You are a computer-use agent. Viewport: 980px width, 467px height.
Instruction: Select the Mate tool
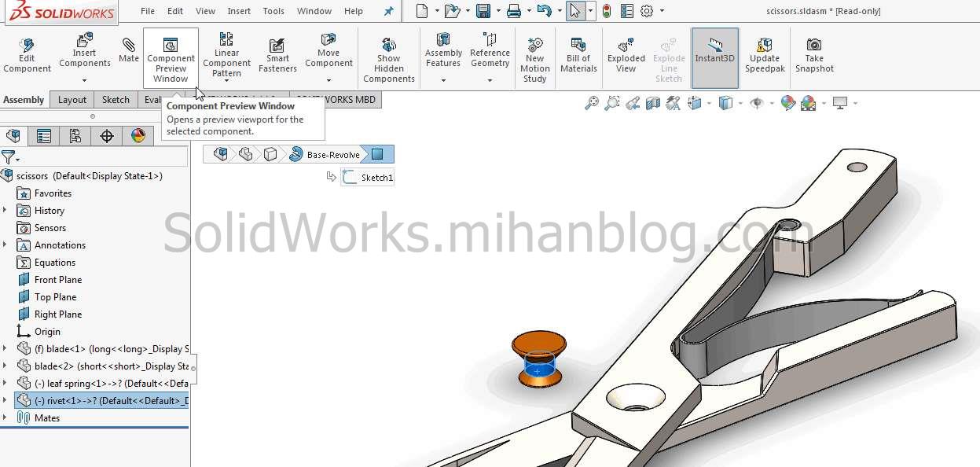[x=128, y=50]
